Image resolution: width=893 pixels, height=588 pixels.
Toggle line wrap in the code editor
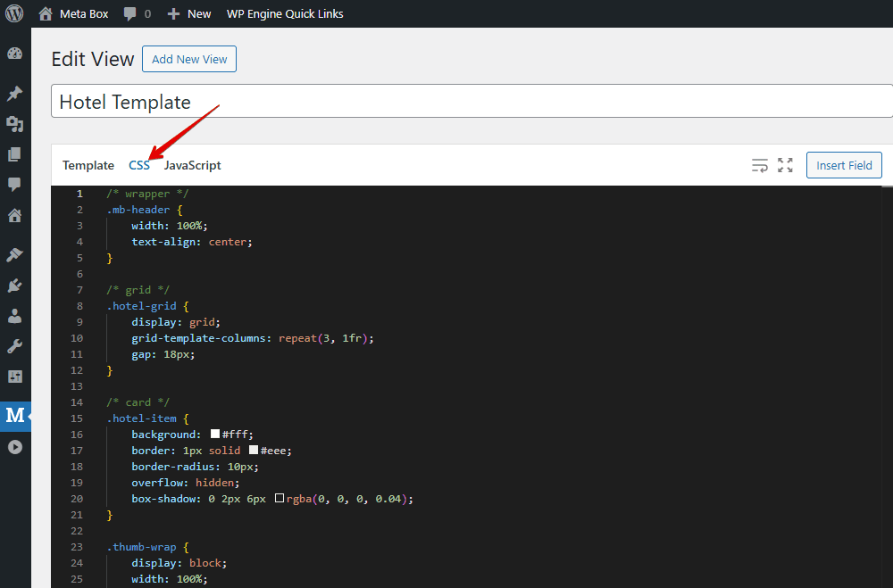tap(760, 165)
